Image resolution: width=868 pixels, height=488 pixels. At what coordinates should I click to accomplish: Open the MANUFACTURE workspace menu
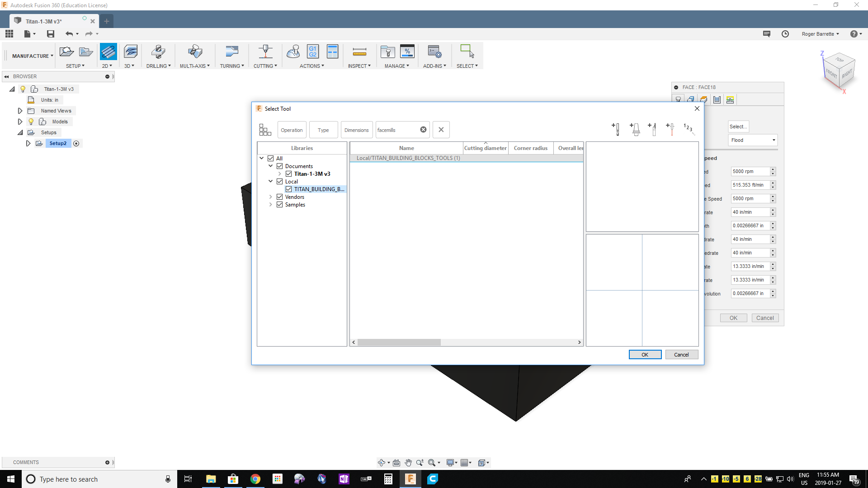click(32, 56)
